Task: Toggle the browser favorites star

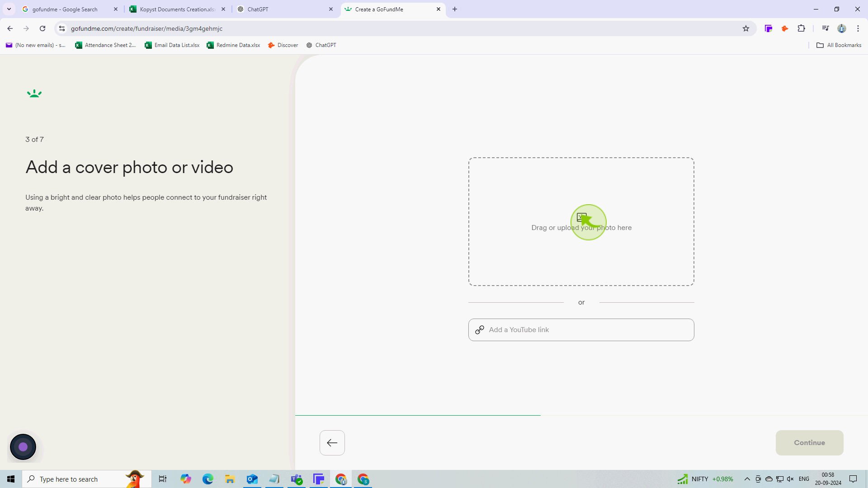Action: 746,28
